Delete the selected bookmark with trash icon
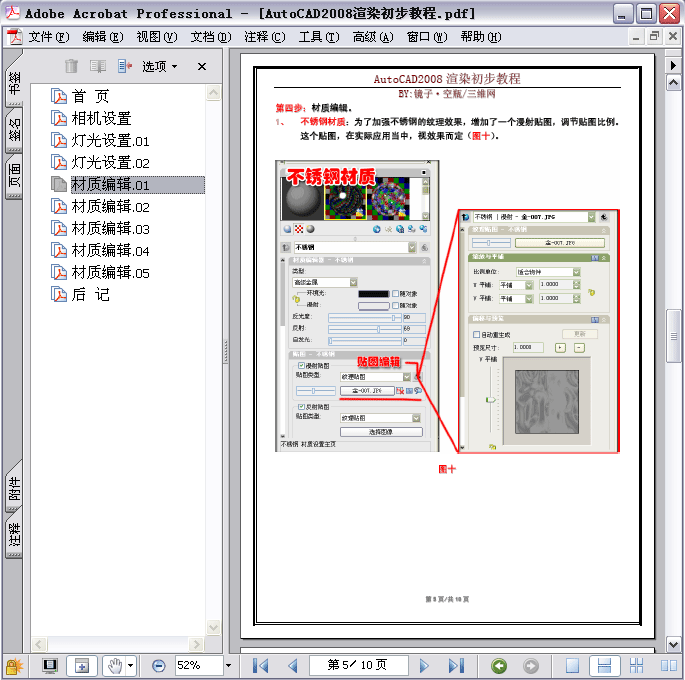This screenshot has width=685, height=680. [x=71, y=66]
